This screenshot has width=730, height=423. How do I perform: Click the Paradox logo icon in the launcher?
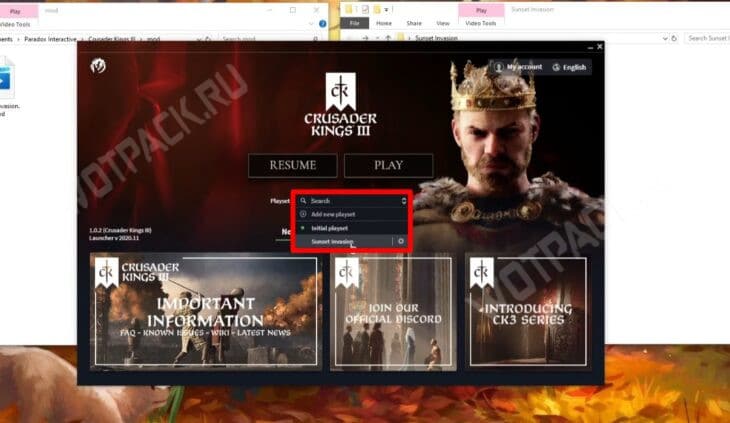click(x=98, y=66)
